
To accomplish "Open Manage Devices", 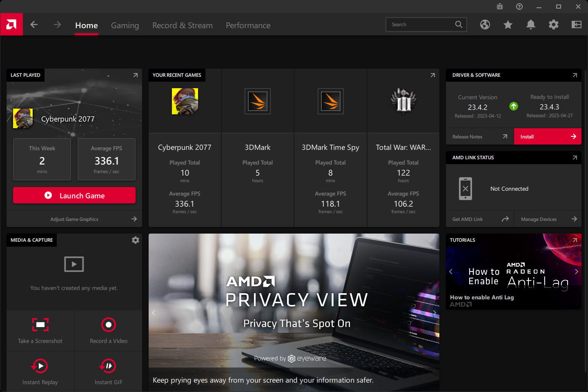I will [x=548, y=219].
